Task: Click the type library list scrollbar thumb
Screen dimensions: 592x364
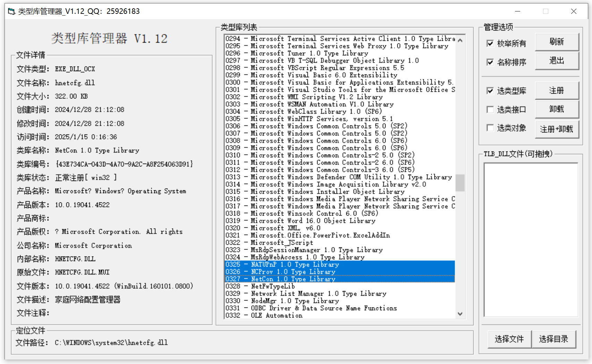Action: [460, 183]
